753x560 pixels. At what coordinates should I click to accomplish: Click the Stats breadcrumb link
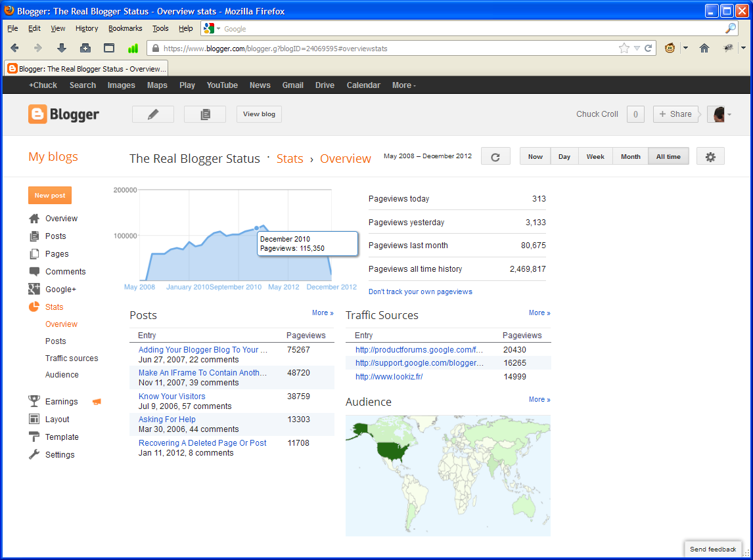(290, 159)
